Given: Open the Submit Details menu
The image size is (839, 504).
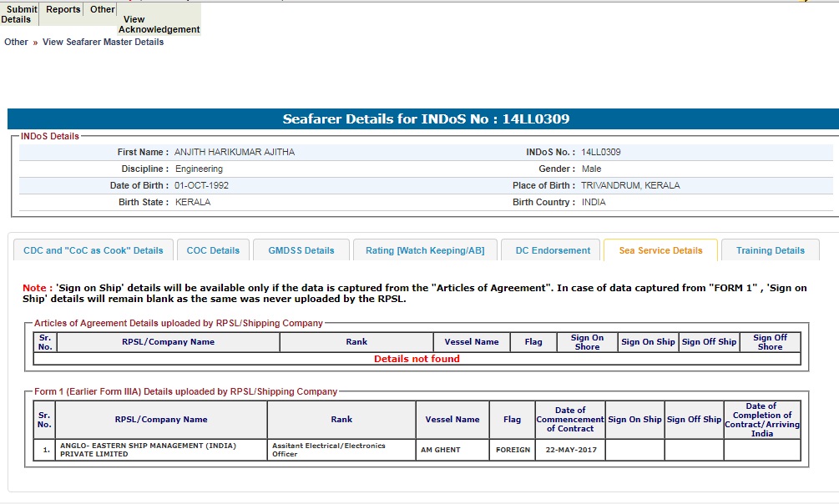Looking at the screenshot, I should (20, 14).
